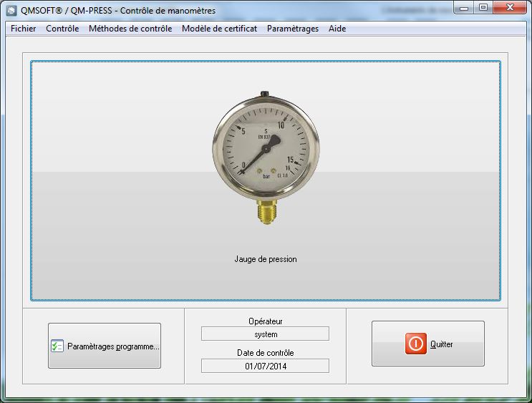532x403 pixels.
Task: Maximize the QM-PRESS window
Action: [483, 7]
